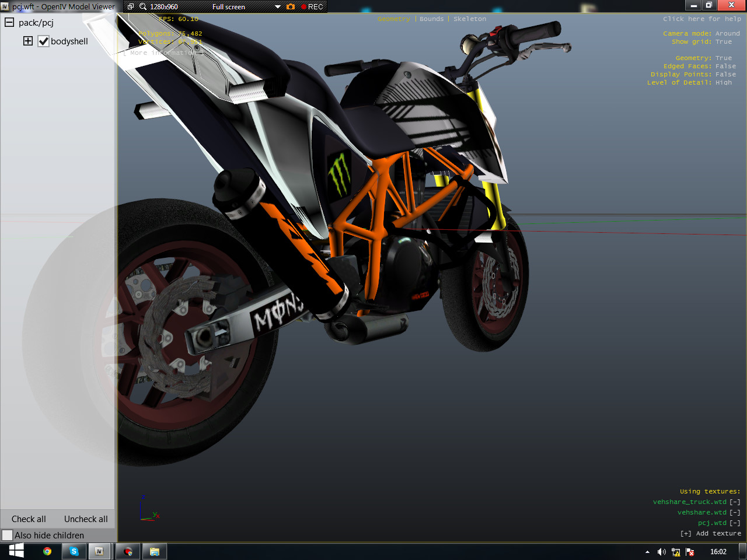Viewport: 747px width, 560px height.
Task: Switch to OpenIV taskbar button
Action: coord(99,551)
